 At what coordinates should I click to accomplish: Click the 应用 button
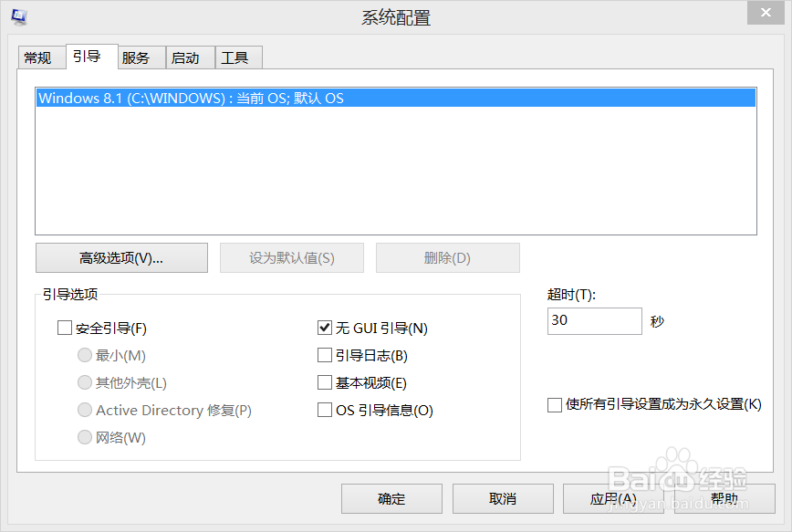coord(614,498)
